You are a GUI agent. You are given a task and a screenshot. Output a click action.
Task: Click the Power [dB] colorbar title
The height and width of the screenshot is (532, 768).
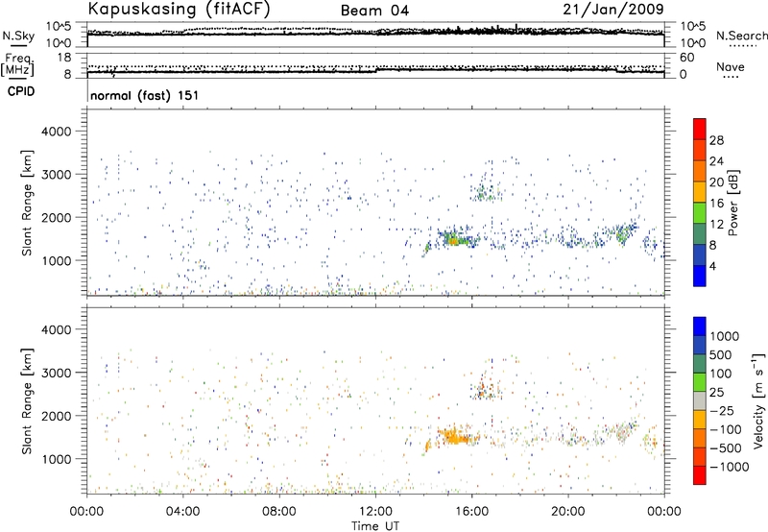732,203
